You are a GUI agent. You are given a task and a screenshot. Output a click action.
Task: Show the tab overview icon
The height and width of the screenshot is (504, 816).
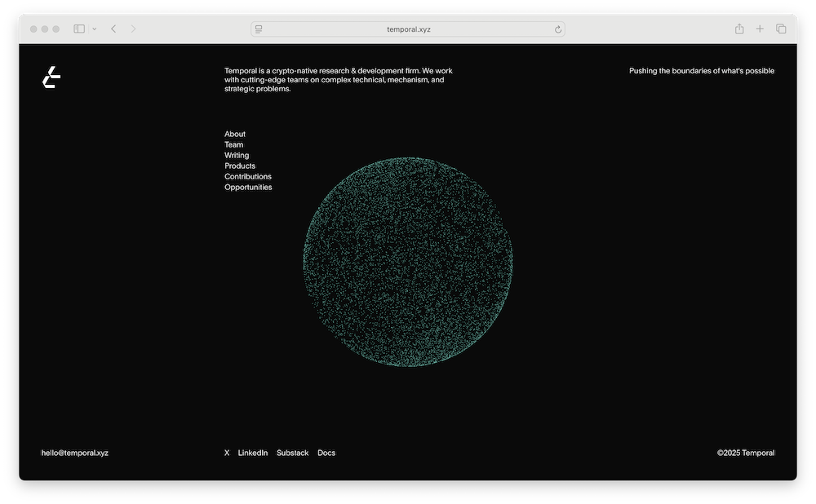781,29
